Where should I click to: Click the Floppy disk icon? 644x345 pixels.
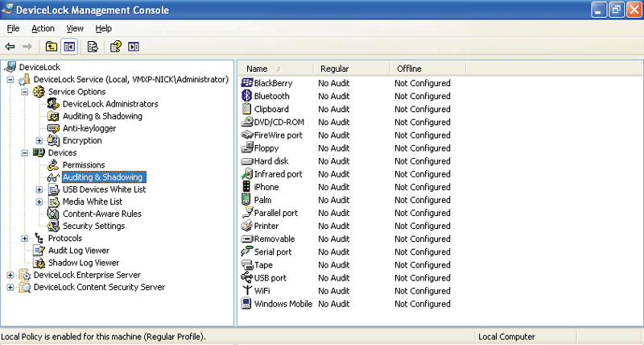coord(246,148)
